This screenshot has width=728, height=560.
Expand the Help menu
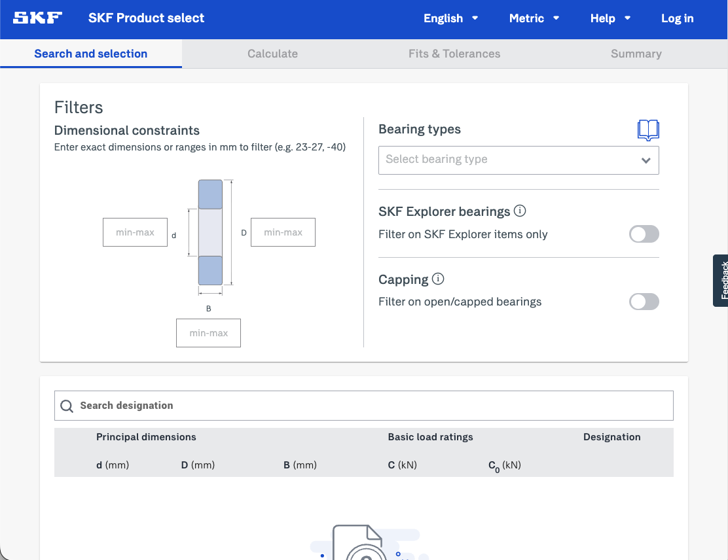point(610,18)
